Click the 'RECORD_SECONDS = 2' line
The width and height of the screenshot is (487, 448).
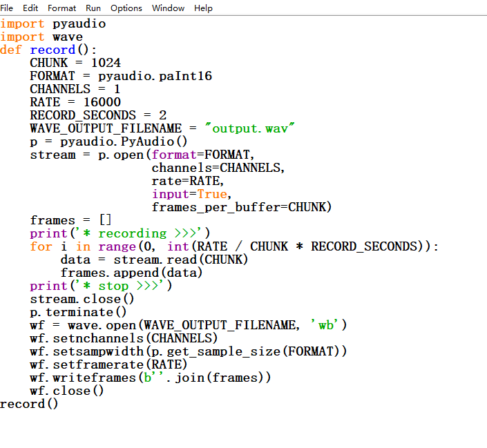pyautogui.click(x=98, y=115)
